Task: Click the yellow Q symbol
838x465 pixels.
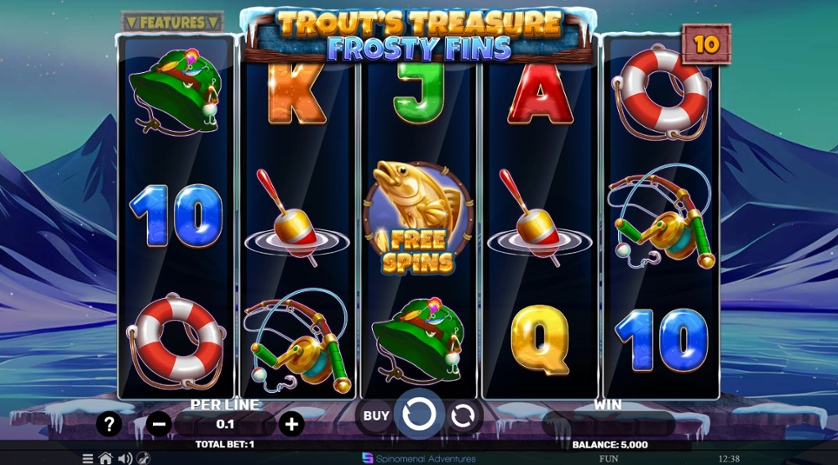Action: coord(540,340)
